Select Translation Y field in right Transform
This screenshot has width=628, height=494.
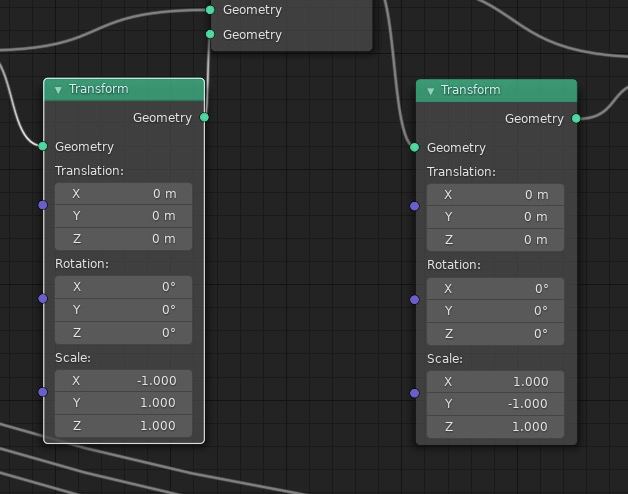[x=495, y=218]
